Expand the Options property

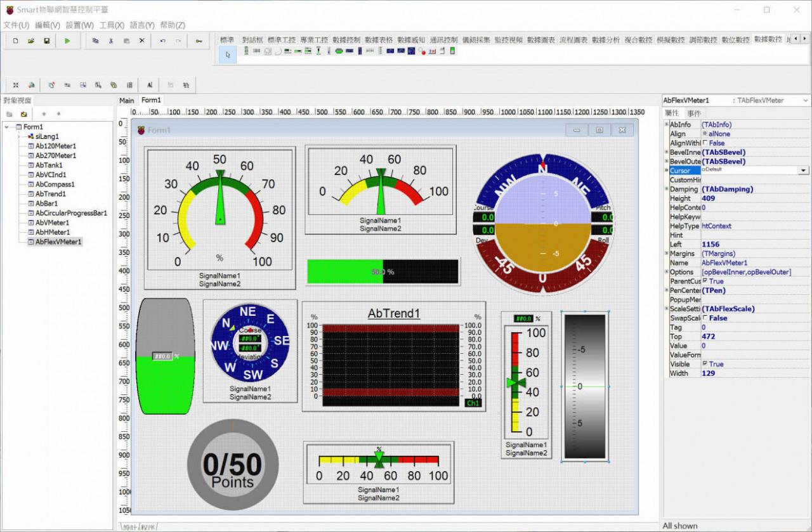pos(666,272)
